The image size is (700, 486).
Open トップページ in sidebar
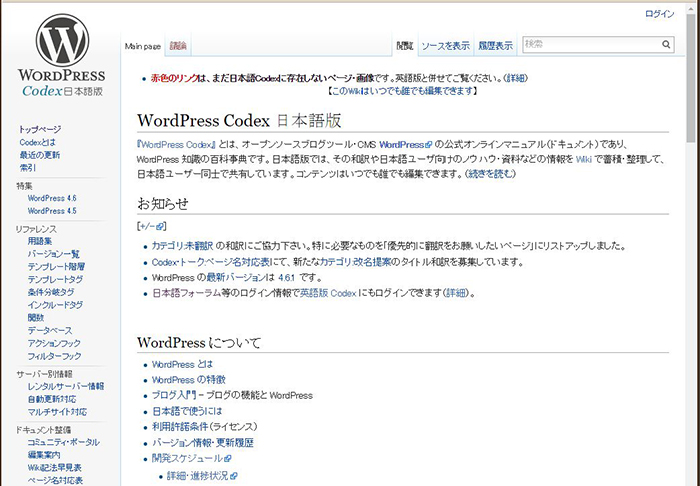pyautogui.click(x=40, y=129)
